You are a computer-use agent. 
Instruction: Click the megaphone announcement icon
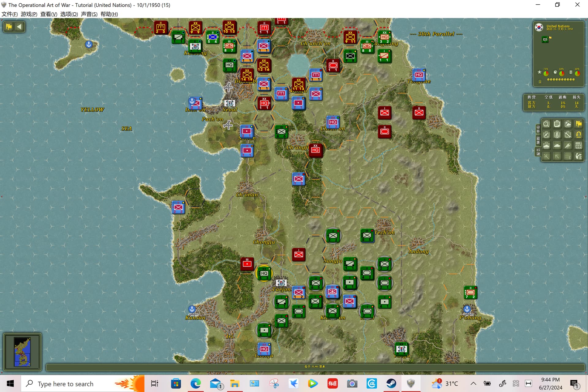(568, 145)
